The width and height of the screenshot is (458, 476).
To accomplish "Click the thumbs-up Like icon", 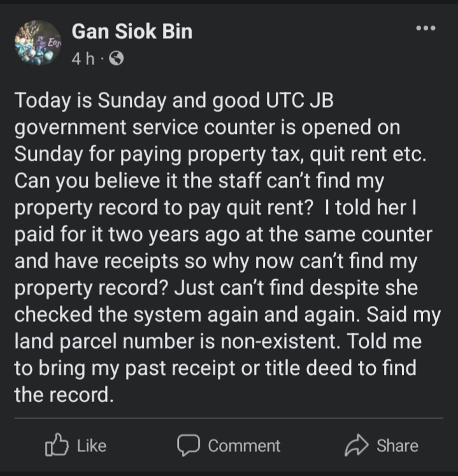I will click(57, 445).
